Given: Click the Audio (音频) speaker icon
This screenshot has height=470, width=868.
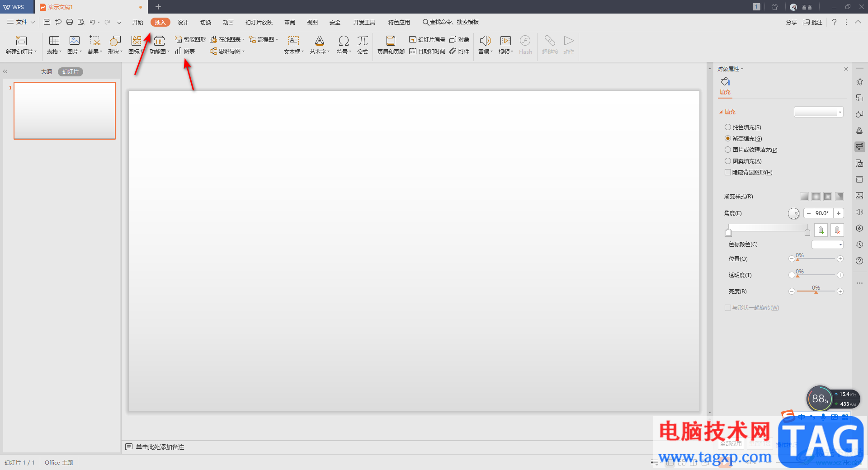Looking at the screenshot, I should pyautogui.click(x=485, y=41).
